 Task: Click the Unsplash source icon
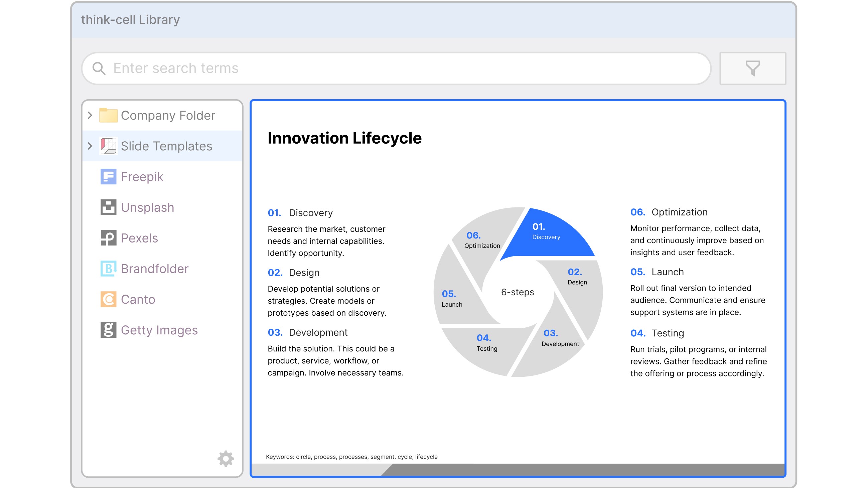108,207
